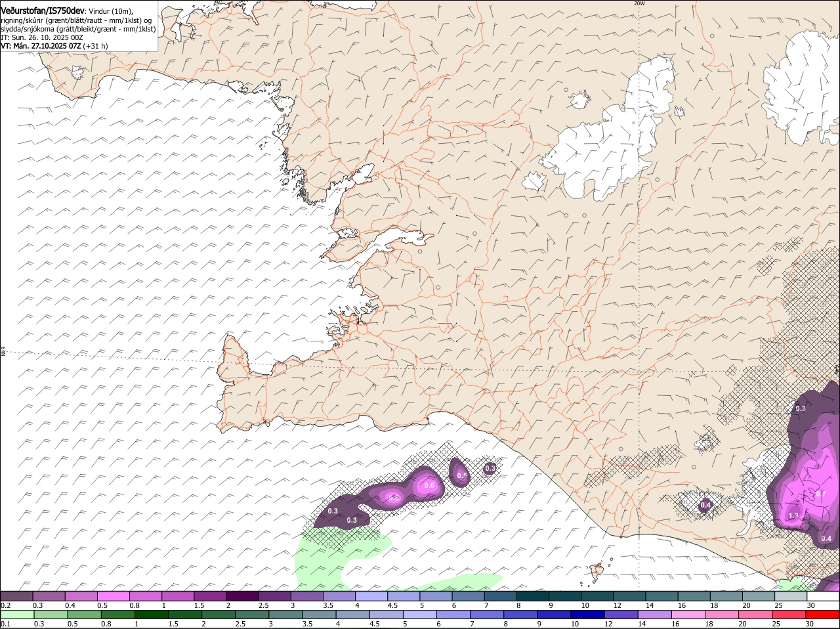Click the 0.7 precipitation value on the map
The height and width of the screenshot is (629, 840).
pos(820,494)
